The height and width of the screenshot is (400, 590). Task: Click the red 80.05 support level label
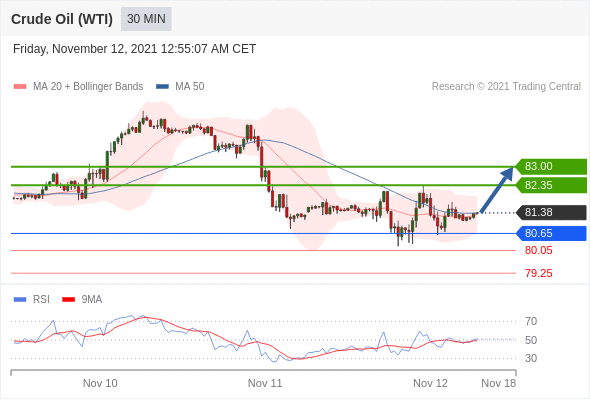[539, 250]
